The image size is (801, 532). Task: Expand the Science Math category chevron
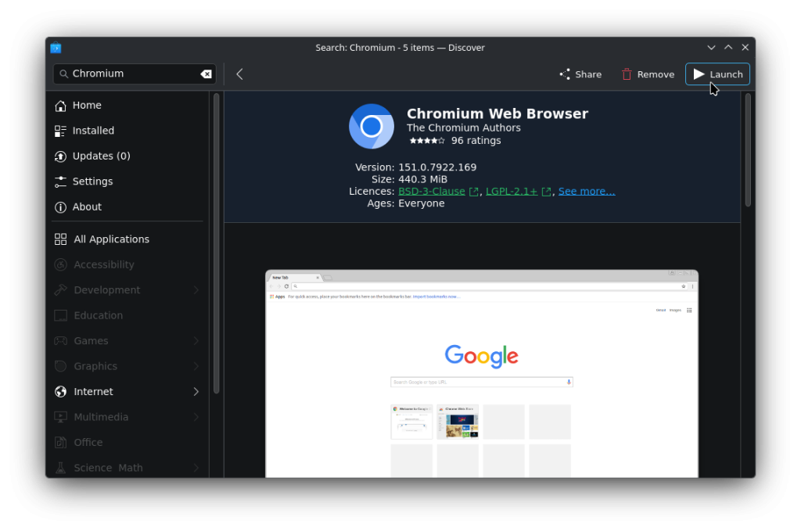[196, 468]
